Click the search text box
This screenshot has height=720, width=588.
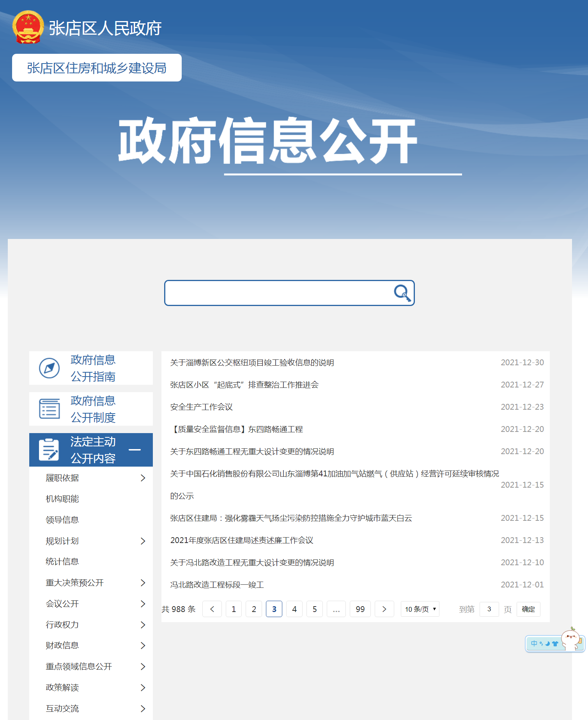[279, 293]
